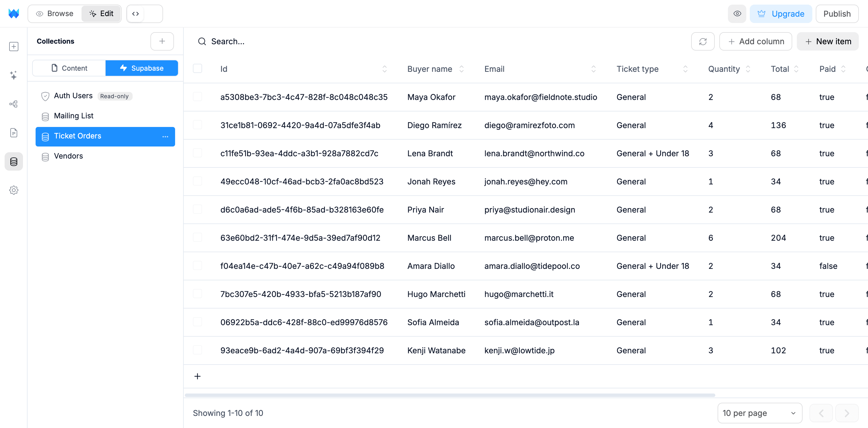Switch to the Content tab
Viewport: 868px width, 428px height.
point(69,68)
